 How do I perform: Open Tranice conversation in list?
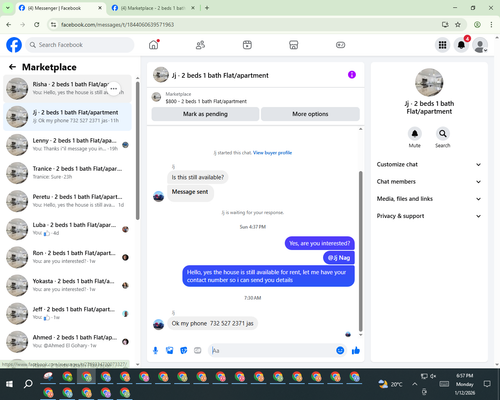pos(67,173)
